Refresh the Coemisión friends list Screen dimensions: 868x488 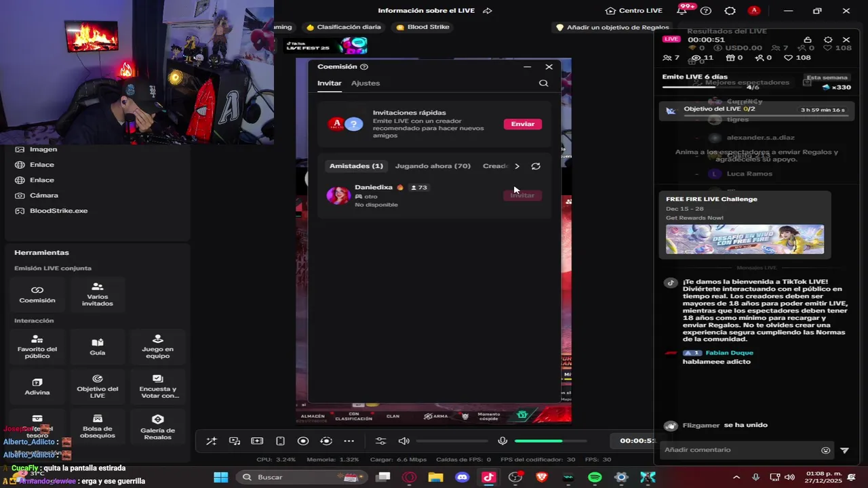pyautogui.click(x=536, y=166)
